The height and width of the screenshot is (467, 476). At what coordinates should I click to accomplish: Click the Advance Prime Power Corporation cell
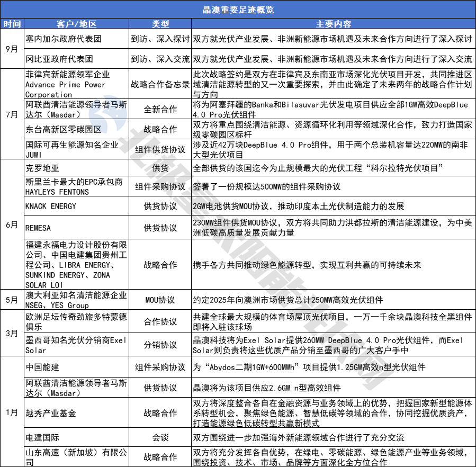[76, 84]
